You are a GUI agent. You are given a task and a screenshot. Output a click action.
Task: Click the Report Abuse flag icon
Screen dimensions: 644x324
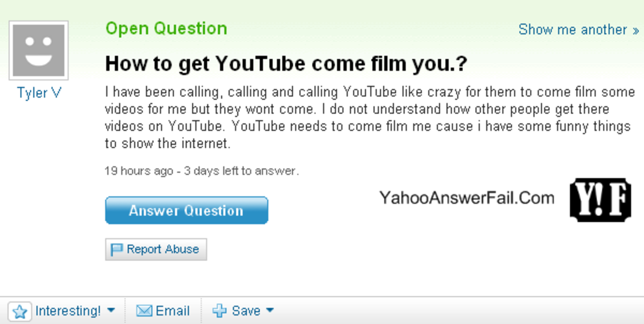click(x=117, y=249)
